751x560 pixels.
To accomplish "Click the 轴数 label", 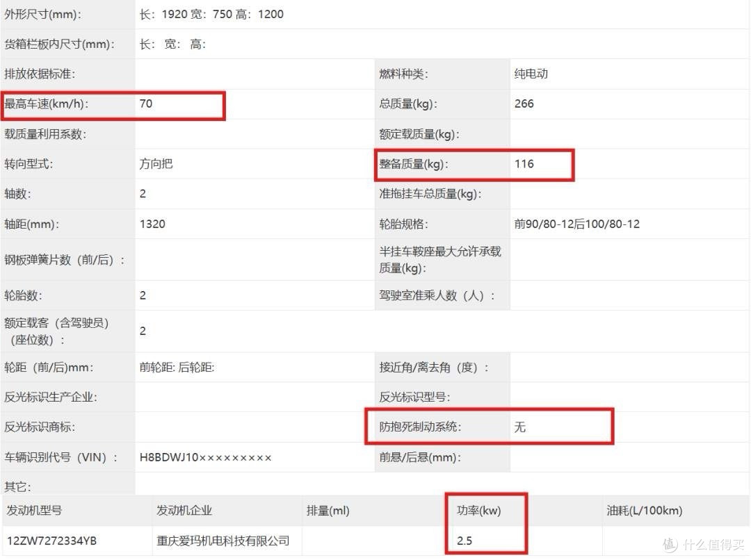I will click(x=17, y=194).
